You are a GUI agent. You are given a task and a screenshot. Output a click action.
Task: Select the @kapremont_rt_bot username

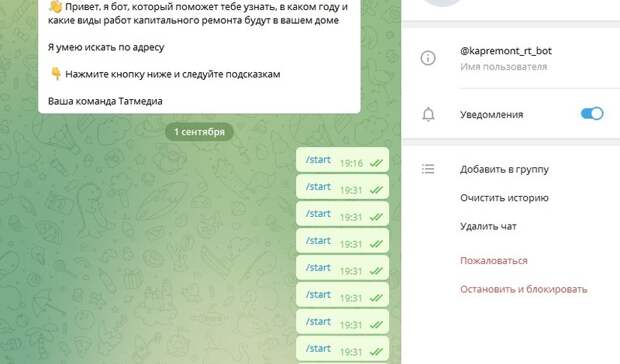(x=506, y=51)
